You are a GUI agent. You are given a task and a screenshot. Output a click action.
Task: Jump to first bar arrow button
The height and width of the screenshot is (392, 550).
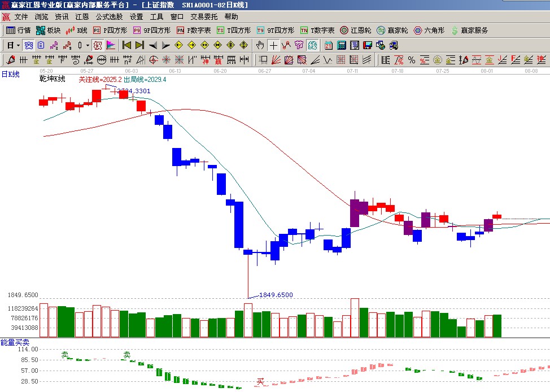point(127,45)
